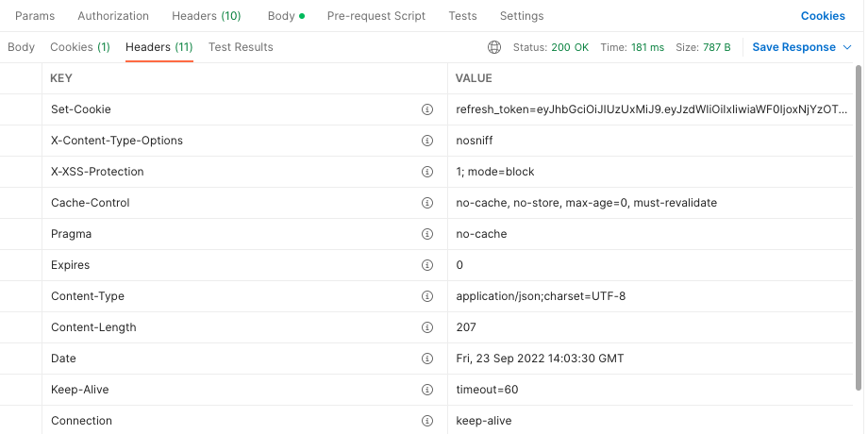
Task: Click the X-Content-Type-Options key name
Action: click(117, 141)
